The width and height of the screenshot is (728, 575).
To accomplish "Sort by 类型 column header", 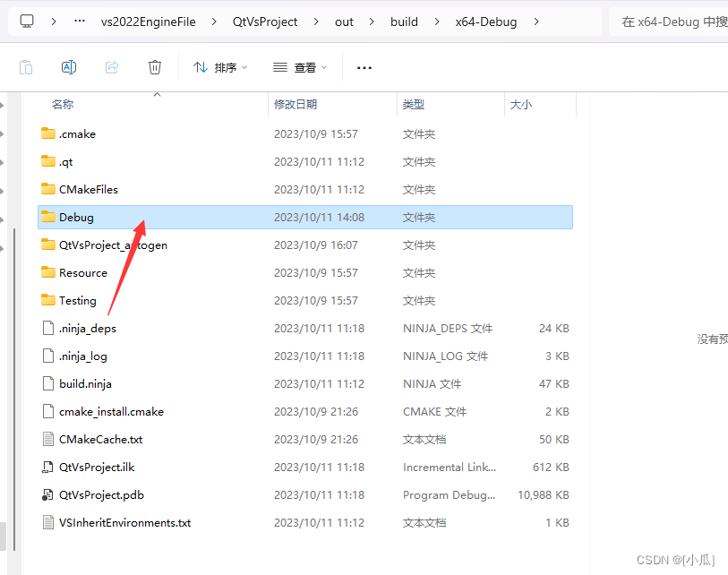I will [x=413, y=105].
